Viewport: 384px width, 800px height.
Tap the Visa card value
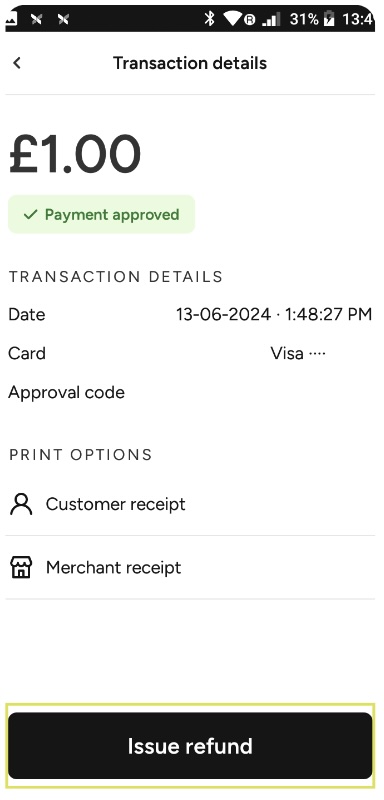pos(298,353)
